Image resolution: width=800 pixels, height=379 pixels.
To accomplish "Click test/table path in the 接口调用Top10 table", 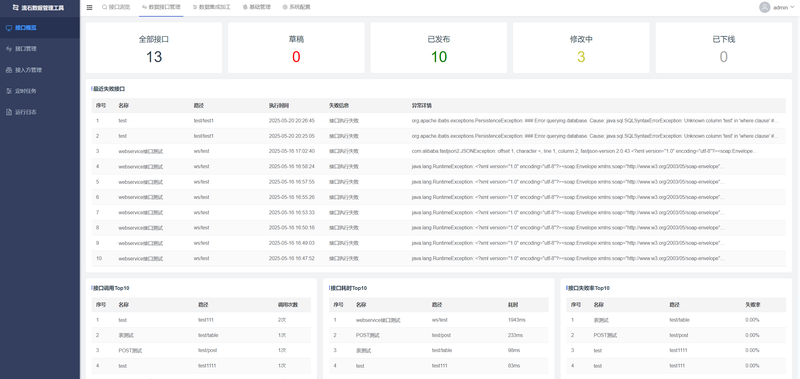I will coord(209,336).
